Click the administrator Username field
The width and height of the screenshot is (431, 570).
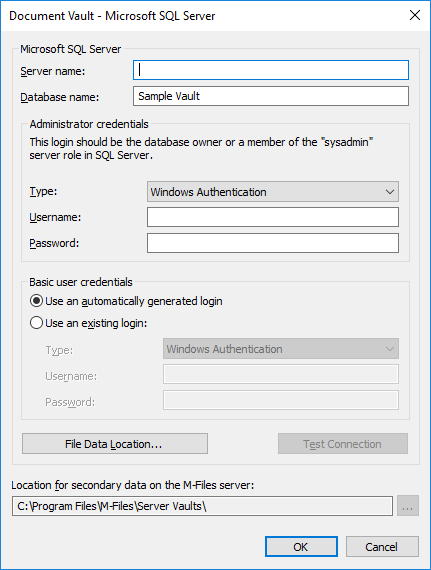[273, 217]
